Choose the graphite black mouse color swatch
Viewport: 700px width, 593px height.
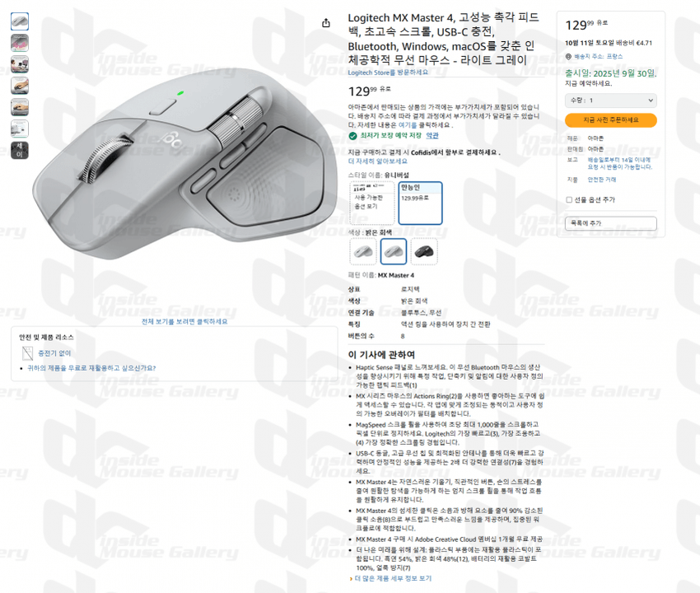[x=424, y=251]
